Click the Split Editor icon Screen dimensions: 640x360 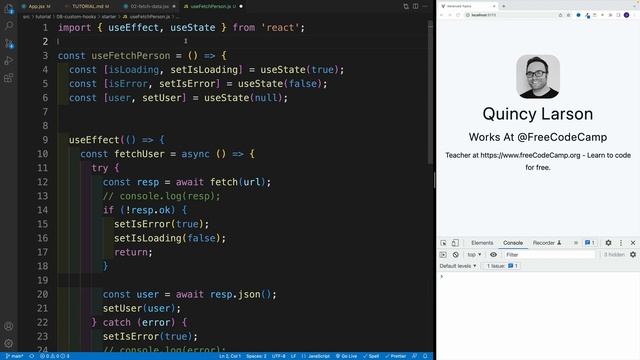pos(416,6)
